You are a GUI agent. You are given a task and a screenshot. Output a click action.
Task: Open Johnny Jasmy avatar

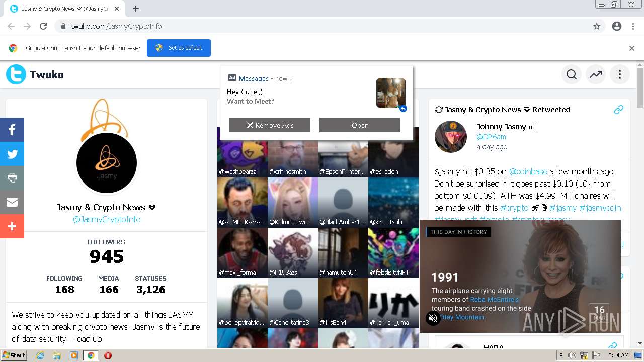(x=451, y=136)
